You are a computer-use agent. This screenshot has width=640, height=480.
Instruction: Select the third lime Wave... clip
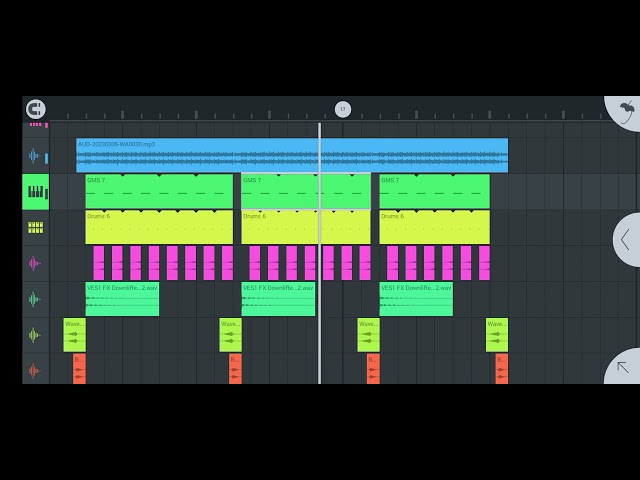click(369, 335)
